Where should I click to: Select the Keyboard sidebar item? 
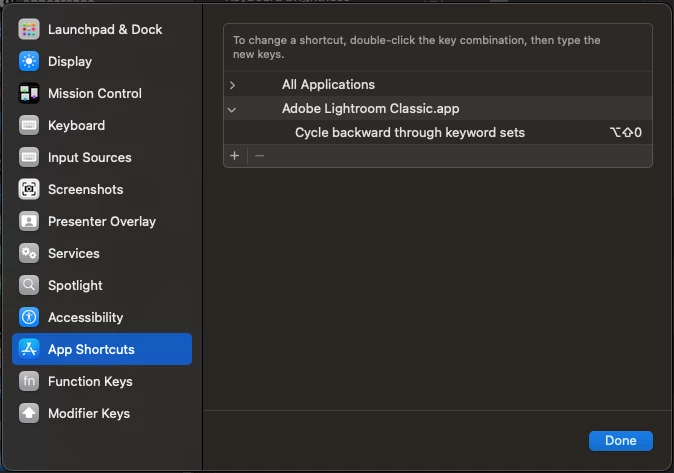click(x=76, y=125)
